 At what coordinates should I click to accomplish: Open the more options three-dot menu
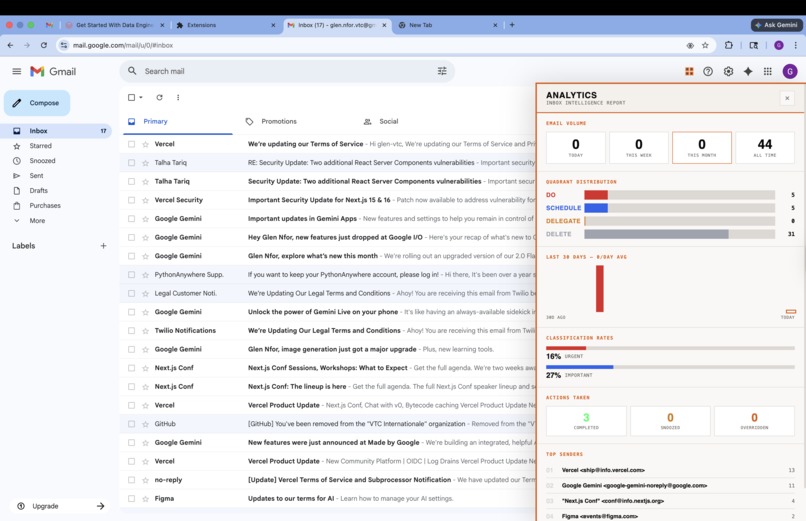click(178, 97)
